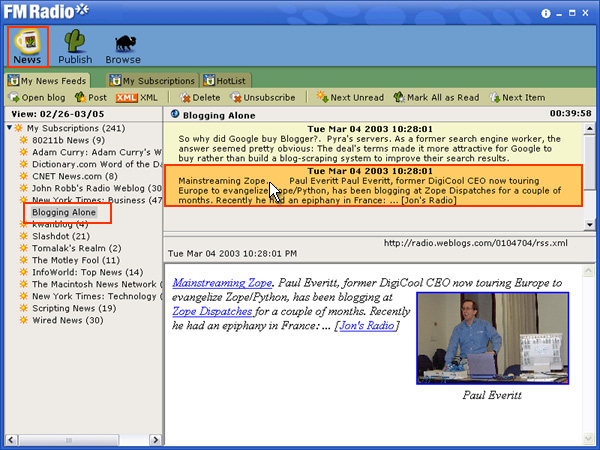Select Adam Curry feed

[x=97, y=152]
